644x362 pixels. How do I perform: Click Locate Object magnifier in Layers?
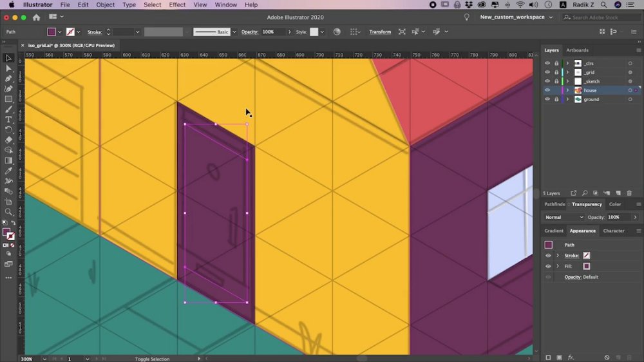click(x=585, y=193)
